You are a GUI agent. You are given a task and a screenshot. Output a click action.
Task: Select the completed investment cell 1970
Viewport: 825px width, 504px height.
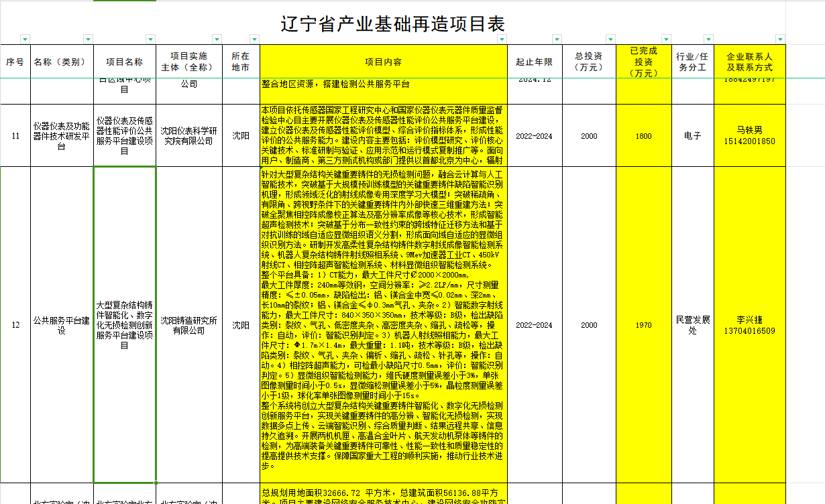(643, 325)
